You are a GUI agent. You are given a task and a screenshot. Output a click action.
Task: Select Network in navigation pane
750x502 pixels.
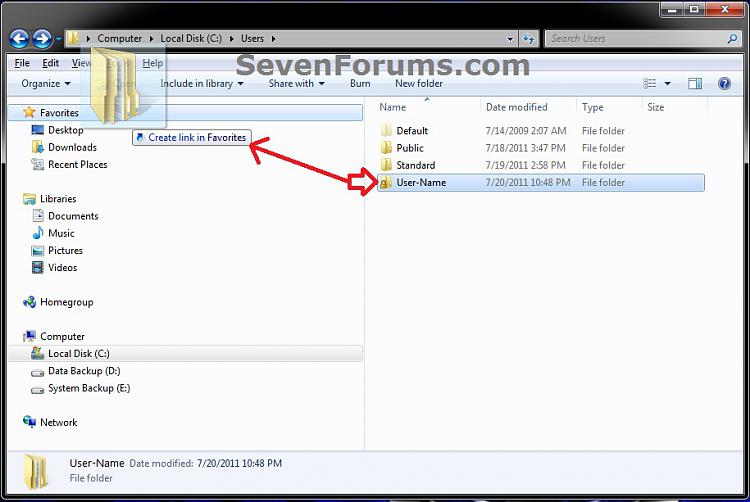pos(58,423)
